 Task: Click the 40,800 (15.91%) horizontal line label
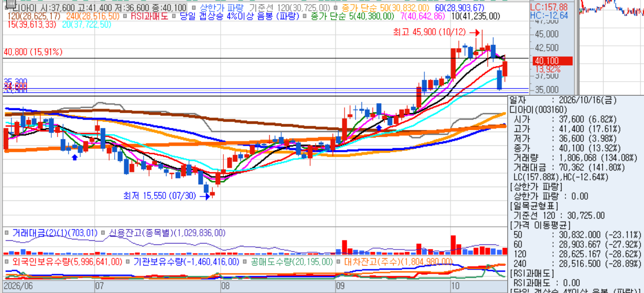coord(33,52)
